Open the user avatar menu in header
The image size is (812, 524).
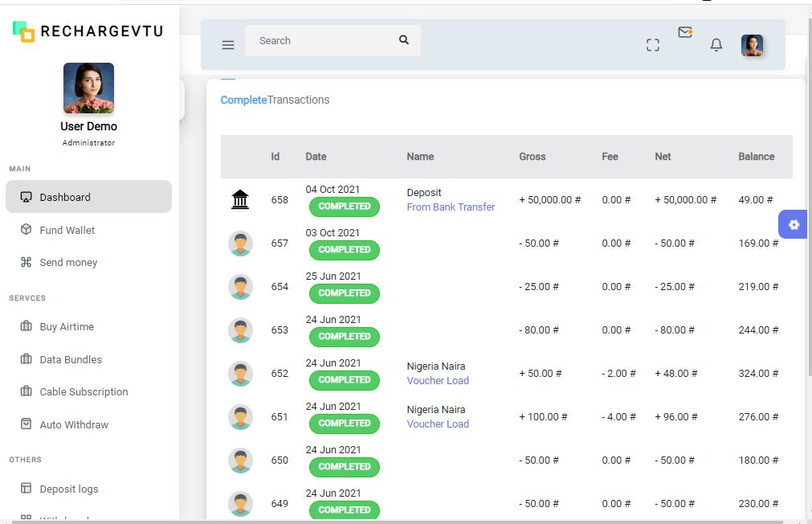point(752,45)
